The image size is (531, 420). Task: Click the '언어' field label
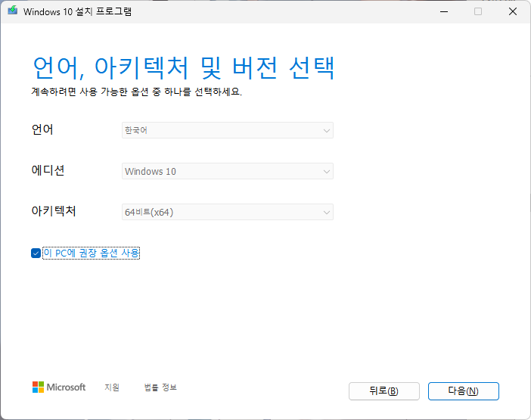click(x=42, y=129)
